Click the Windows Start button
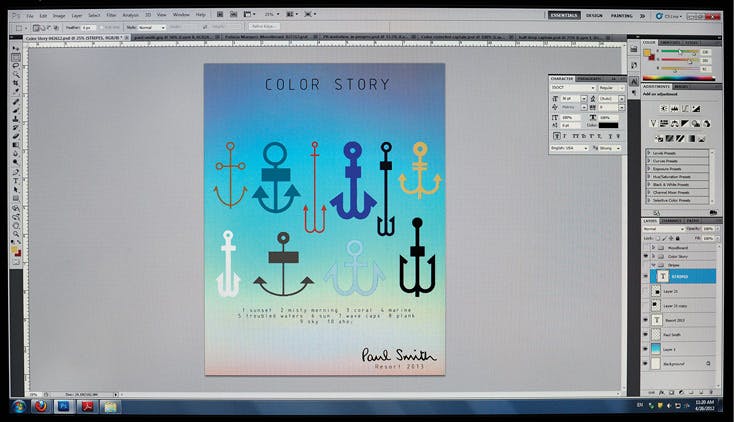750x422 pixels. pyautogui.click(x=19, y=407)
